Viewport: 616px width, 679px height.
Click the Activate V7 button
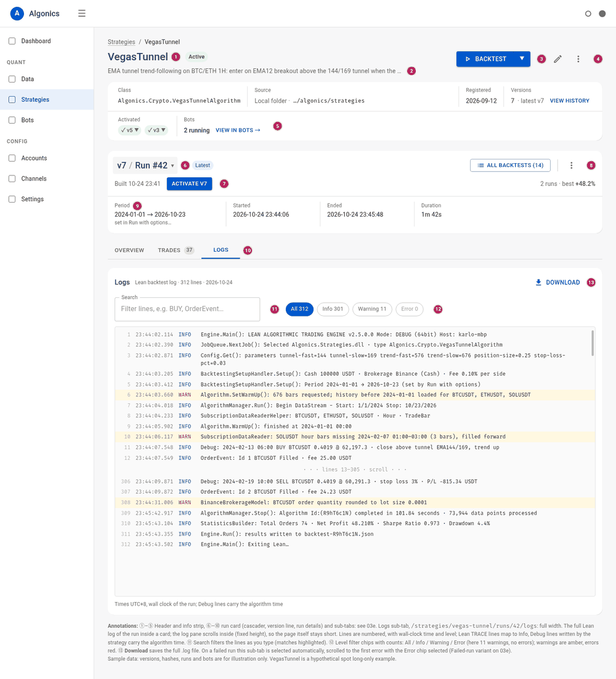point(189,183)
